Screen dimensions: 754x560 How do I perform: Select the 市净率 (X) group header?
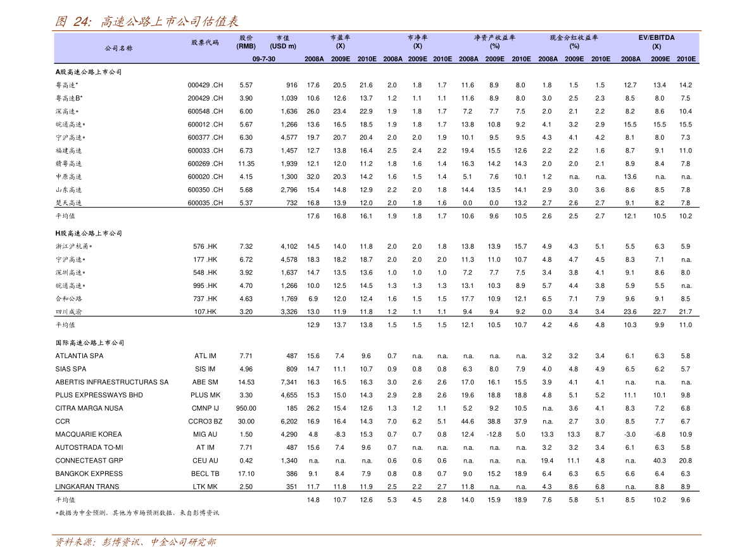pyautogui.click(x=418, y=42)
